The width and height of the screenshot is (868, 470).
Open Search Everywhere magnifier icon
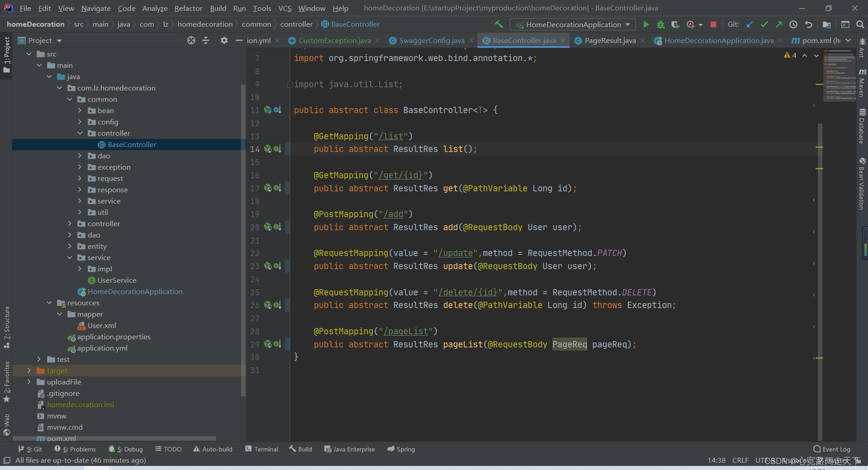click(860, 24)
